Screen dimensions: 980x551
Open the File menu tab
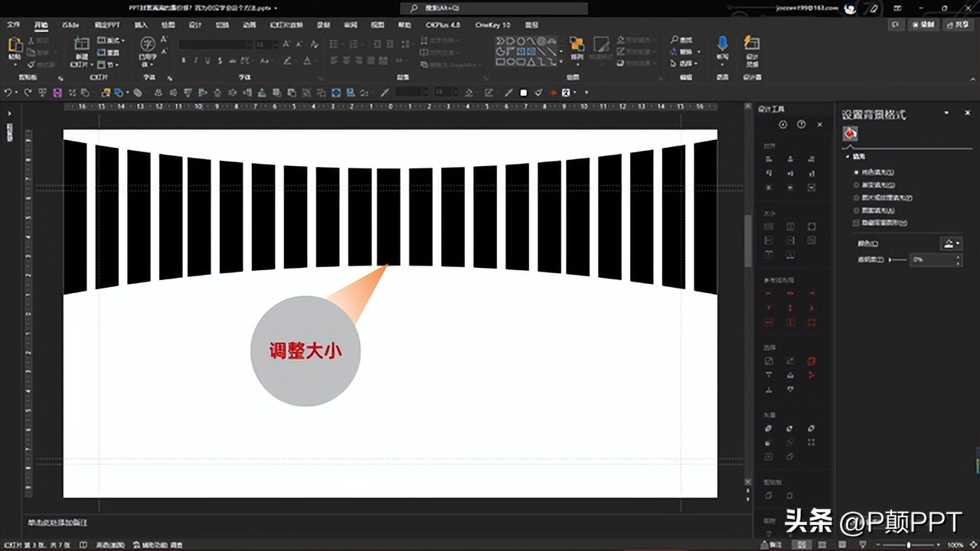click(x=13, y=24)
